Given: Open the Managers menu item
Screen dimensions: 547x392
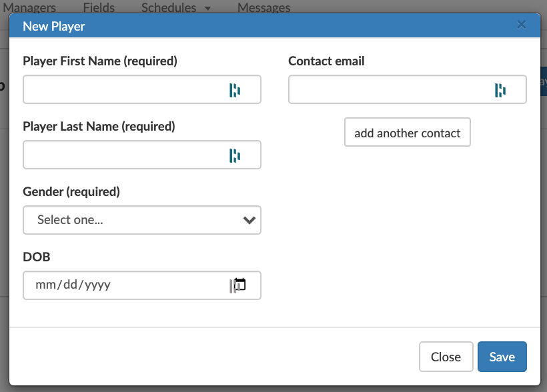Looking at the screenshot, I should pyautogui.click(x=29, y=8).
